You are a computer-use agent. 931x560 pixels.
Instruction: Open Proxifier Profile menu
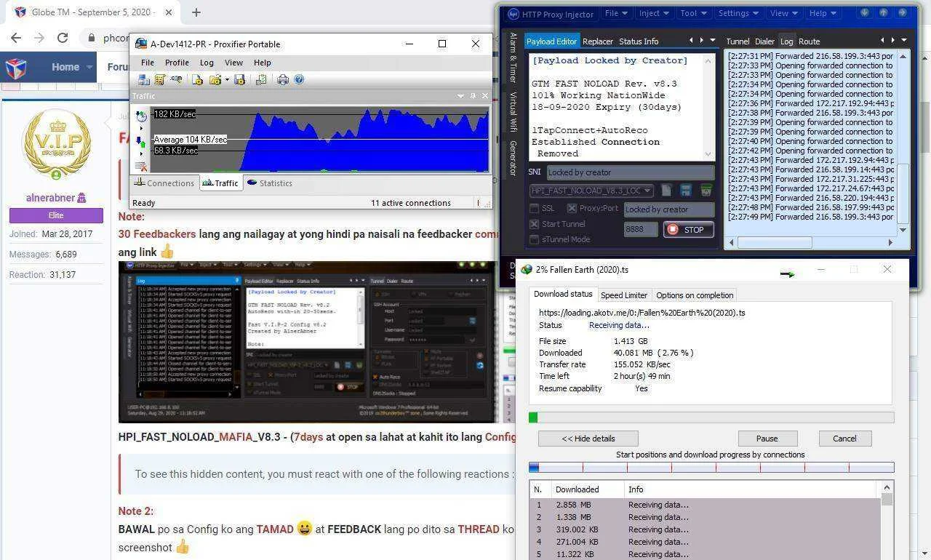point(177,63)
